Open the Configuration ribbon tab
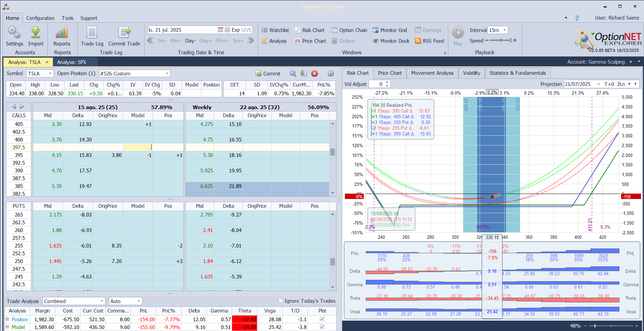Viewport: 644px width, 331px height. pyautogui.click(x=40, y=18)
